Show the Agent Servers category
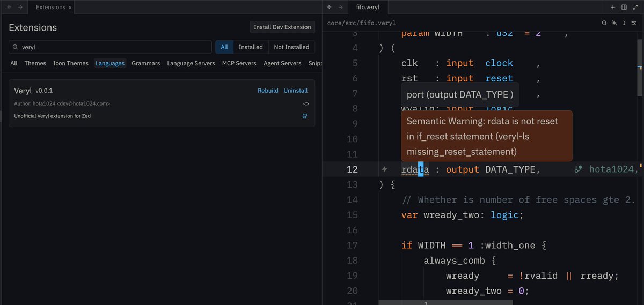The image size is (644, 305). tap(282, 63)
